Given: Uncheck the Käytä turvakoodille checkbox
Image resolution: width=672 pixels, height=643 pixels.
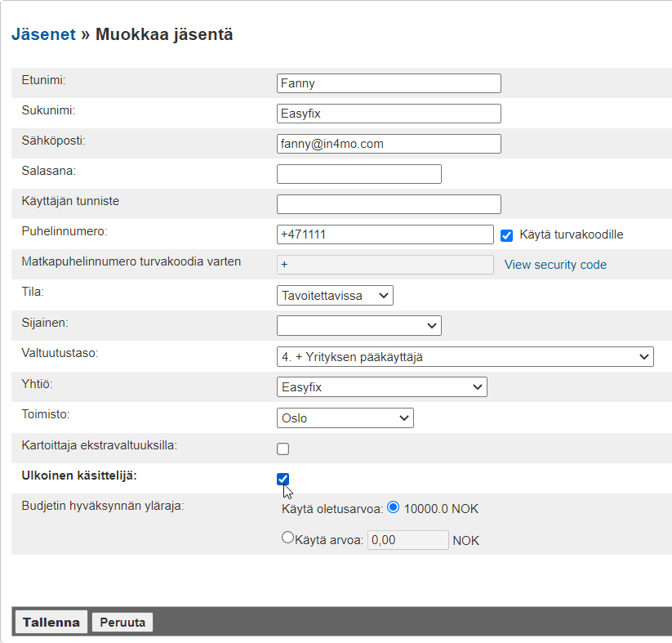Looking at the screenshot, I should [x=506, y=235].
